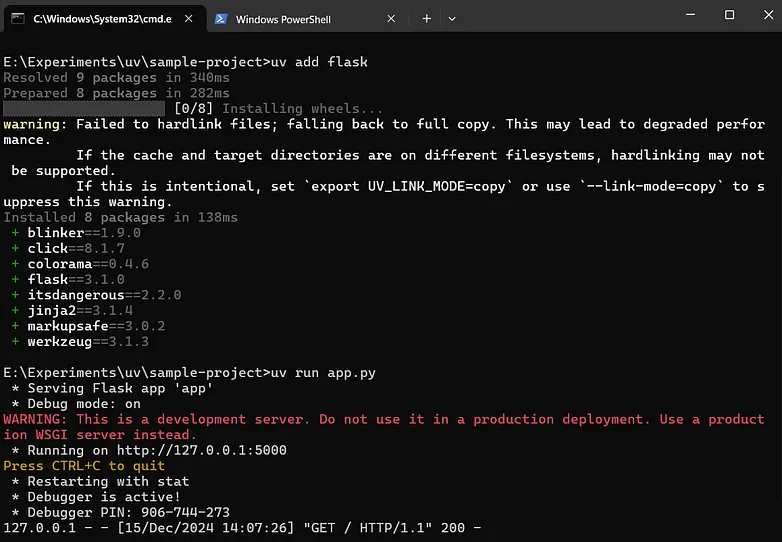The image size is (782, 542).
Task: Click the red WARNING development server text
Action: click(x=384, y=427)
